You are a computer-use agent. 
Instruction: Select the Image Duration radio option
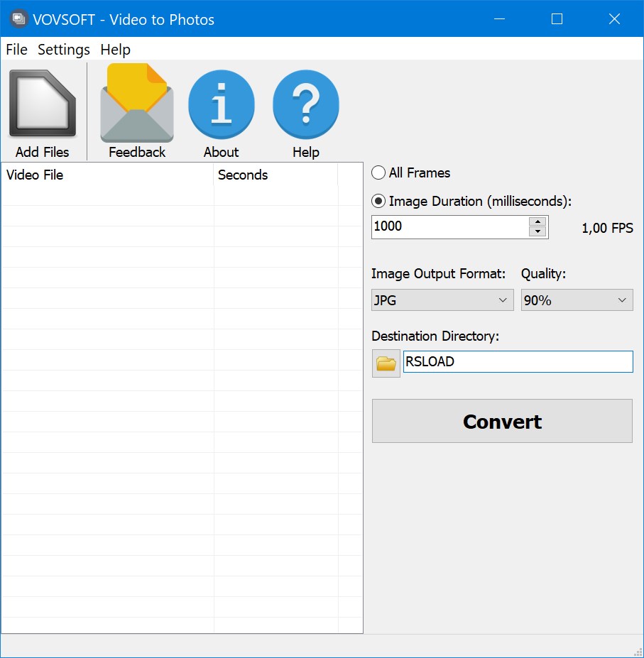[379, 202]
